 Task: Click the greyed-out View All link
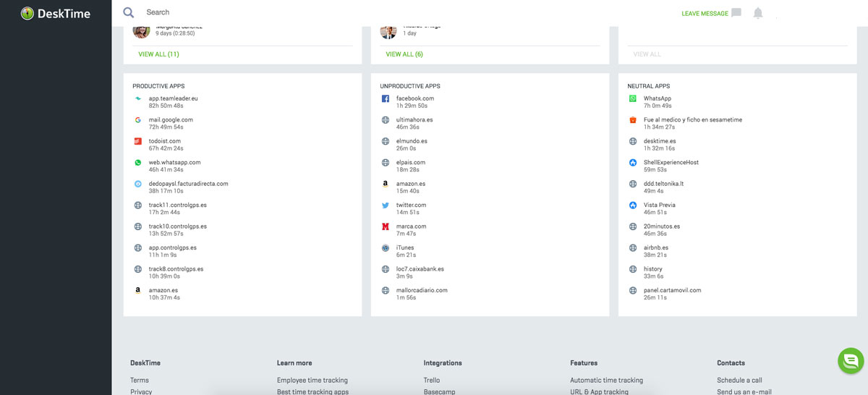(647, 54)
